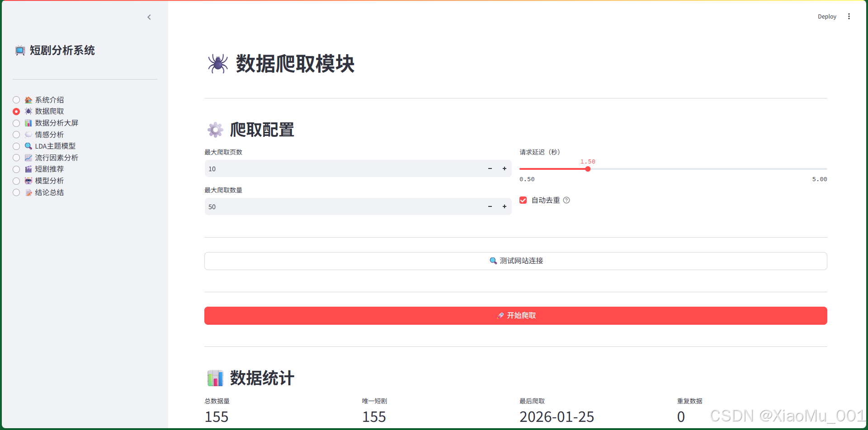Click the 最大爬取数量 input field
The image size is (868, 430).
point(344,207)
